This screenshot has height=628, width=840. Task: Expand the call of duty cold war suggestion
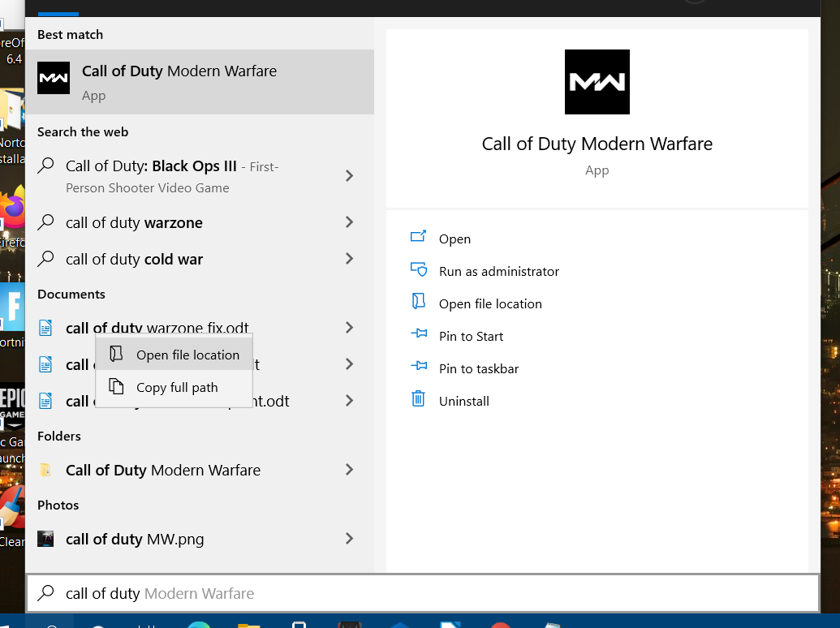[x=349, y=259]
